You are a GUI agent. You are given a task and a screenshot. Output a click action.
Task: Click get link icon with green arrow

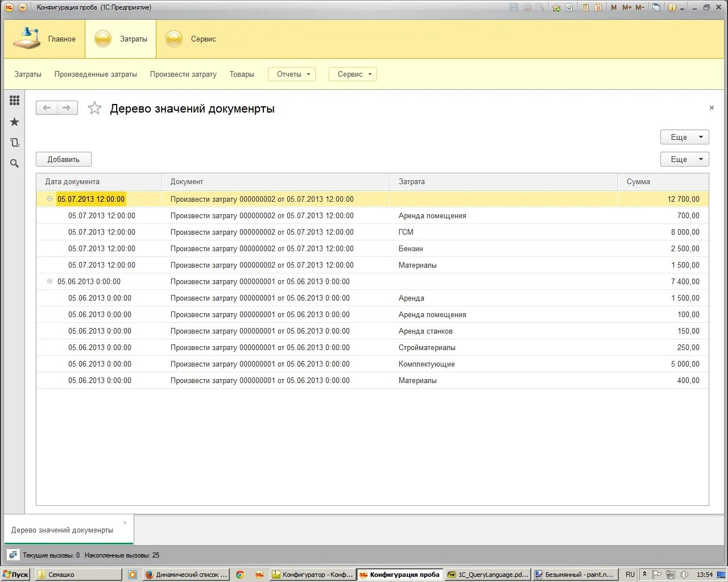coord(556,7)
